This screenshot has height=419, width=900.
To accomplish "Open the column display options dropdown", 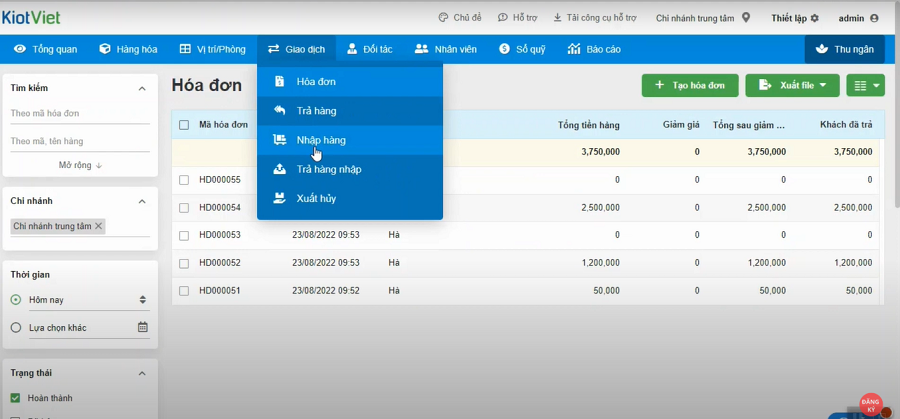I will (x=866, y=86).
